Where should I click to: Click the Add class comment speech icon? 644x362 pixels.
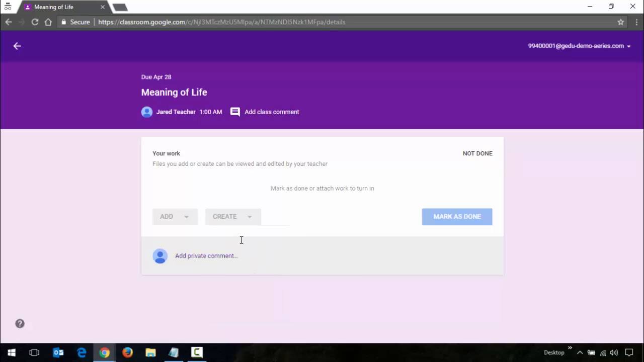[235, 112]
